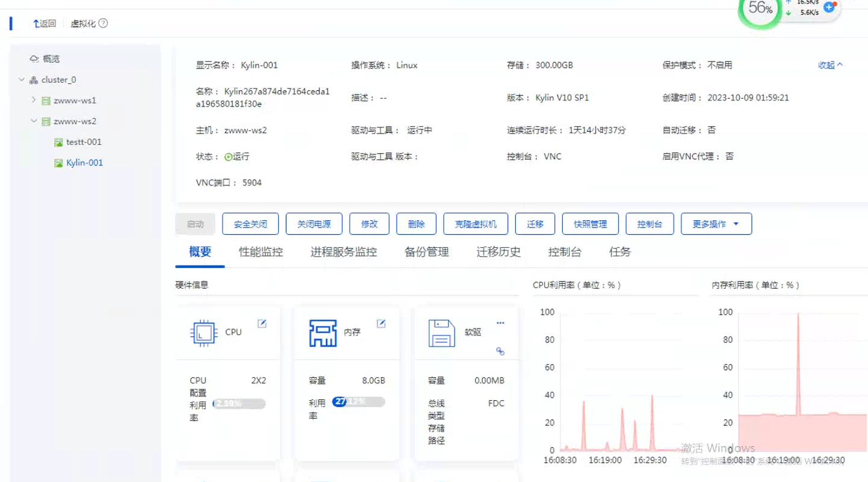Click the floppy drive link icon

tap(500, 351)
